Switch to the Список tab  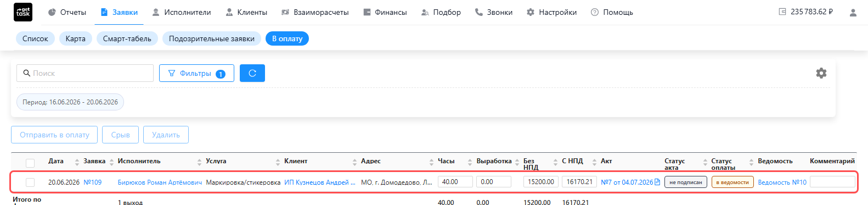tap(35, 38)
